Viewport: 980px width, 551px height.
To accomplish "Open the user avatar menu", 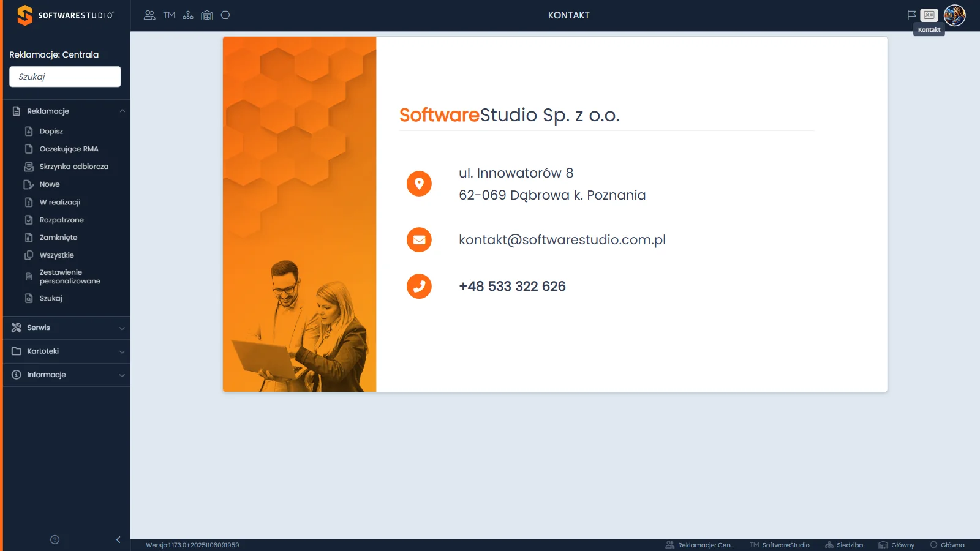I will (x=955, y=15).
